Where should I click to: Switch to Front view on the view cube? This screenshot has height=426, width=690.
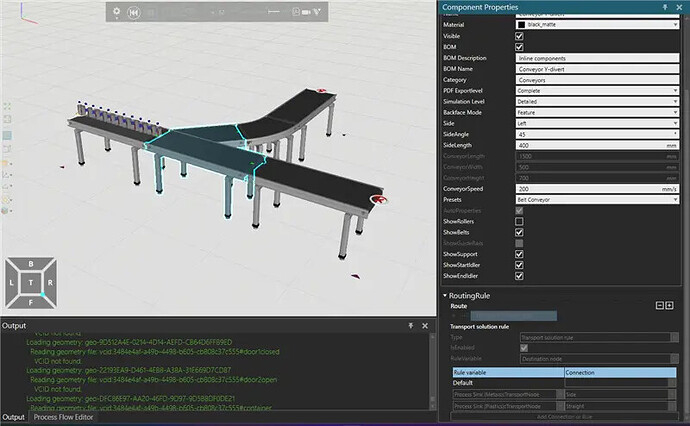point(31,302)
